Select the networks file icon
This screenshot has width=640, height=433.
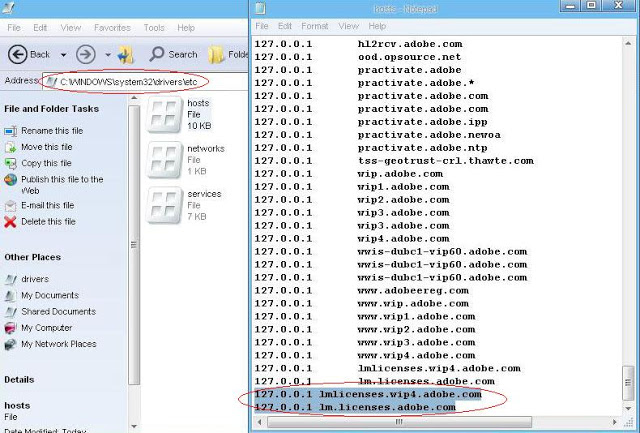(x=164, y=160)
